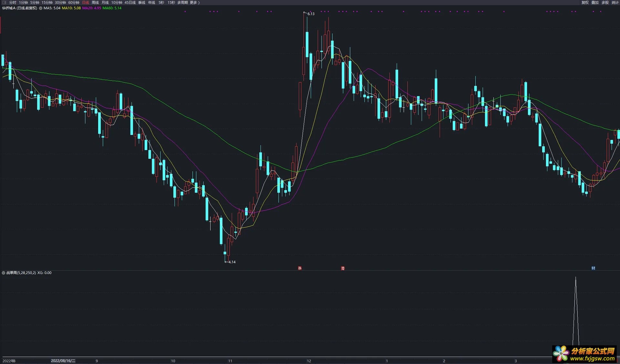The image size is (620, 364).
Task: Expand the 更多 periods list
Action: coord(195,3)
